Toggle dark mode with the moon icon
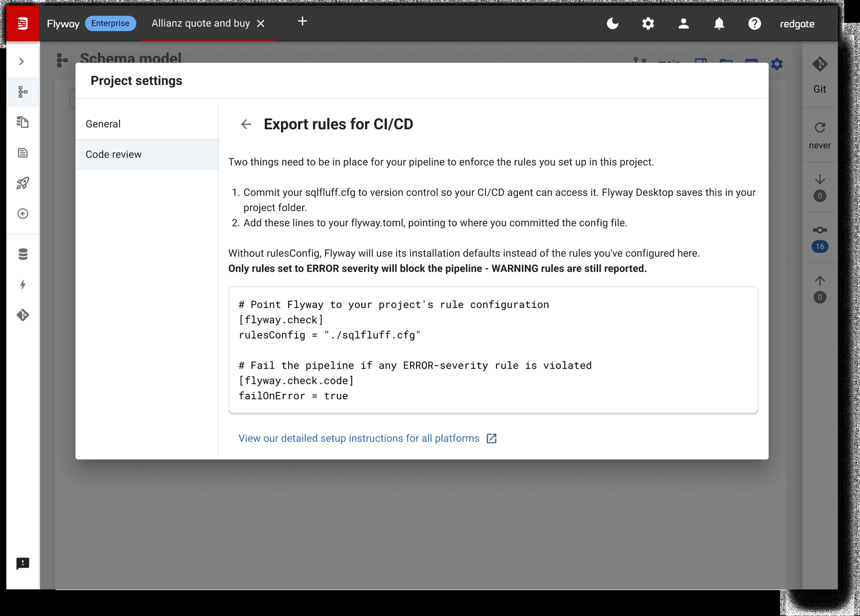This screenshot has width=860, height=616. pos(613,23)
